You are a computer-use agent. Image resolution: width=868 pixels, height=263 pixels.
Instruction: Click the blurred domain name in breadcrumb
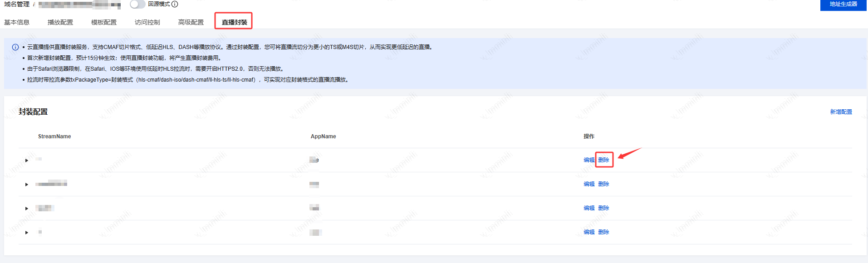tap(79, 5)
